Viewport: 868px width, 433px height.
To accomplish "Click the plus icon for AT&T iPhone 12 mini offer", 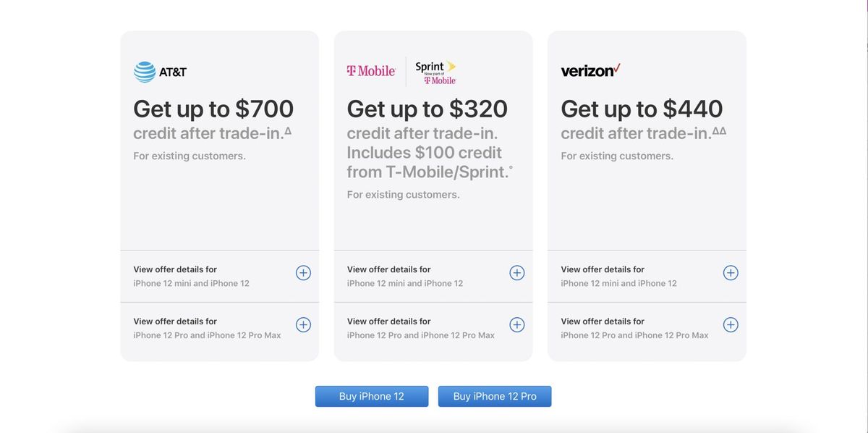I will click(x=303, y=272).
